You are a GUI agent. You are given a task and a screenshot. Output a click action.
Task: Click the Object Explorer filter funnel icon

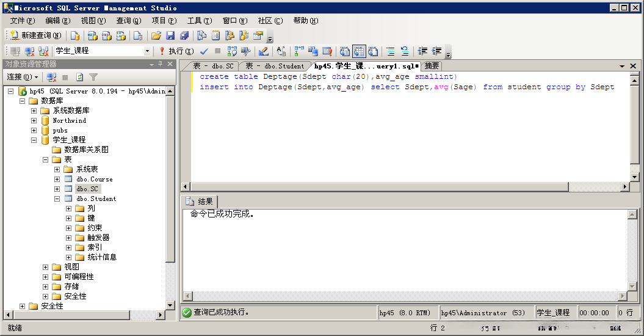93,78
